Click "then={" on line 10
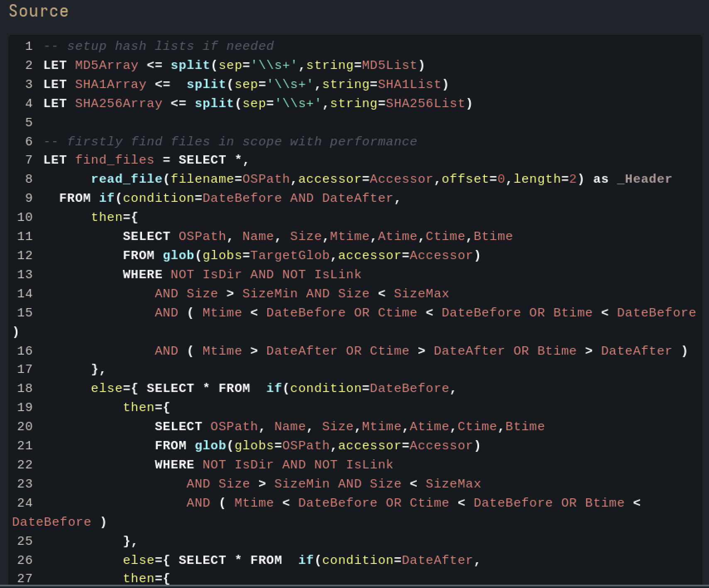The width and height of the screenshot is (709, 588). tap(115, 217)
